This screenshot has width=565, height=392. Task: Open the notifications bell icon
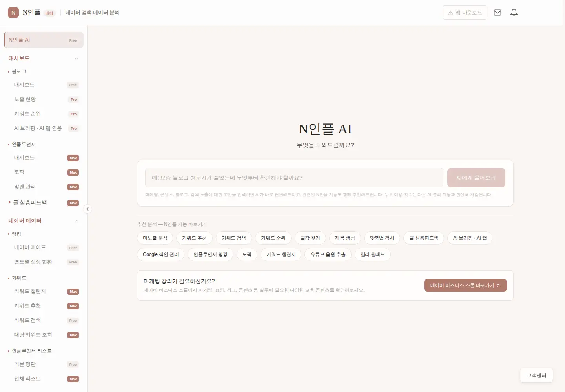pyautogui.click(x=514, y=13)
